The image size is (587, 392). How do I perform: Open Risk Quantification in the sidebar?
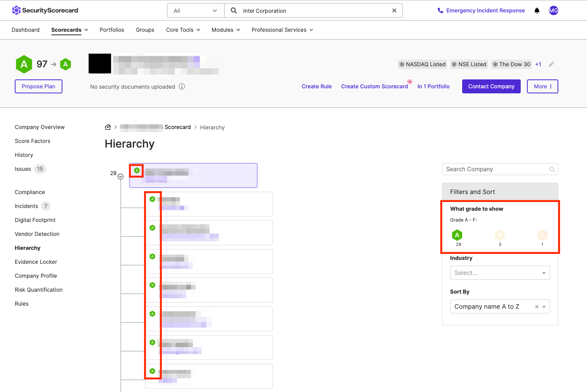pos(38,290)
